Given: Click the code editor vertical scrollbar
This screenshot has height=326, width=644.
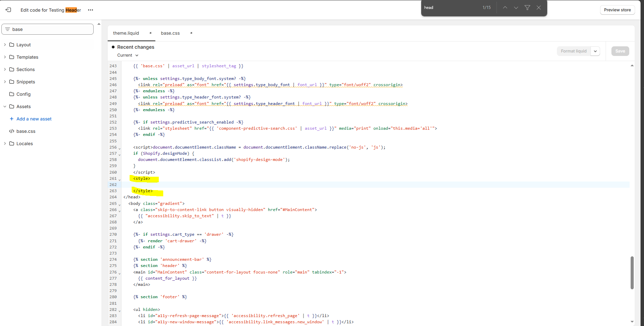Looking at the screenshot, I should click(x=632, y=272).
